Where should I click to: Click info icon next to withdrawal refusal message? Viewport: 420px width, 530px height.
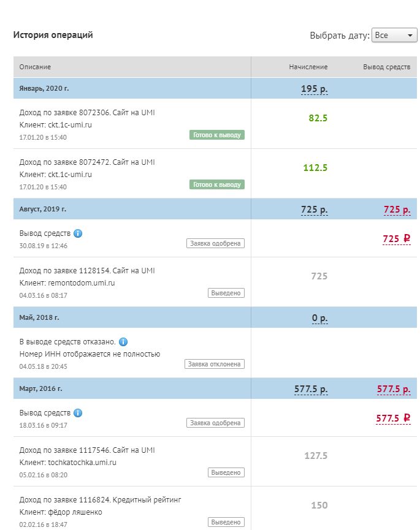coord(123,342)
